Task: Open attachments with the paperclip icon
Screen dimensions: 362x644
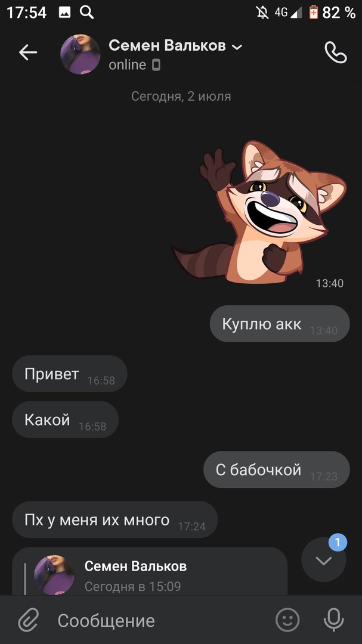Action: 29,620
